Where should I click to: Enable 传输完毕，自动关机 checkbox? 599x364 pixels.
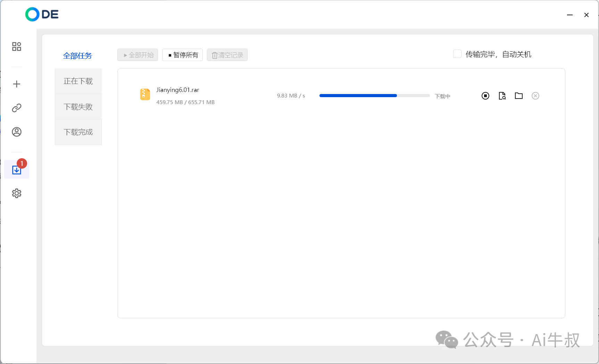457,54
